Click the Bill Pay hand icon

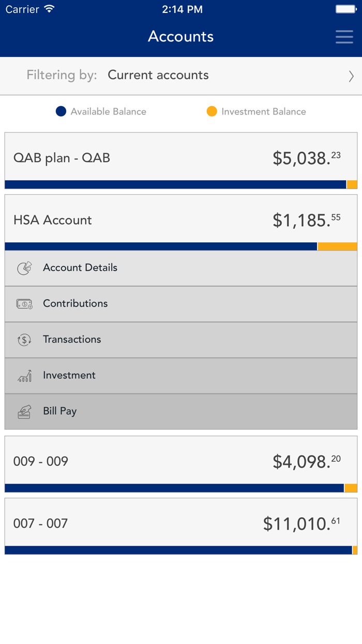[x=24, y=412]
